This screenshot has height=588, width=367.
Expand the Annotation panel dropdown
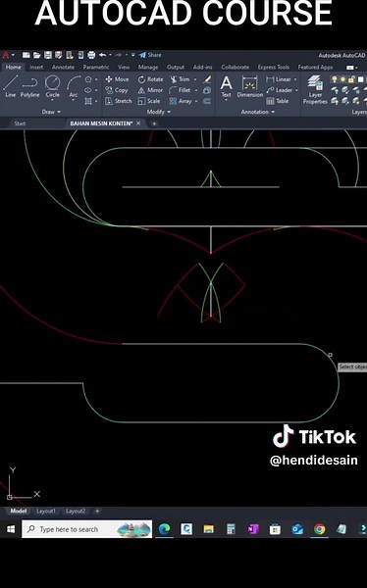[258, 112]
